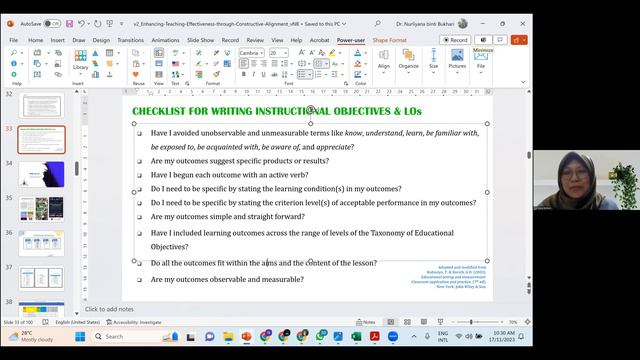Open the Size dropdown button

(433, 61)
